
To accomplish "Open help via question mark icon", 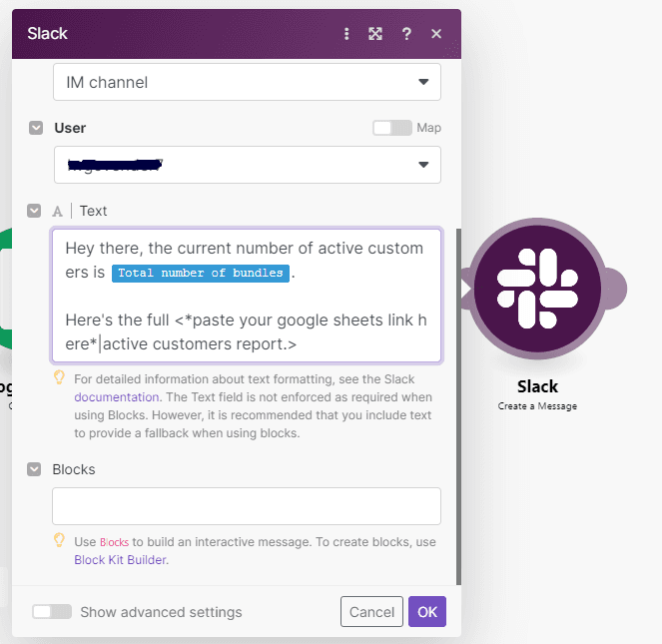I will point(406,34).
